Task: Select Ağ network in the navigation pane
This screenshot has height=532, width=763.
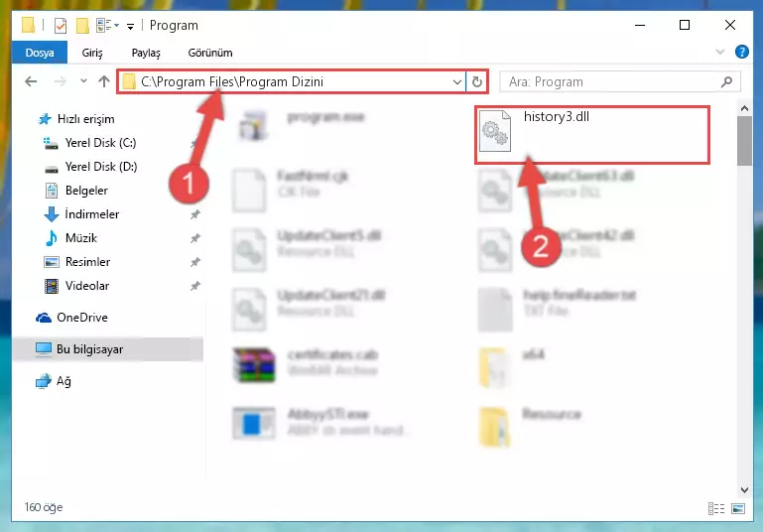Action: [x=54, y=381]
